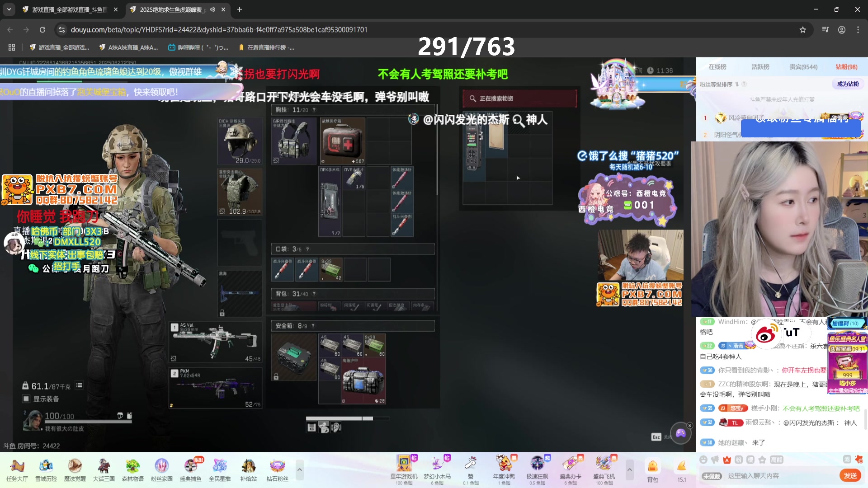Switch to the 游戏直播 browser tab
Viewport: 868px width, 488px height.
(x=70, y=9)
